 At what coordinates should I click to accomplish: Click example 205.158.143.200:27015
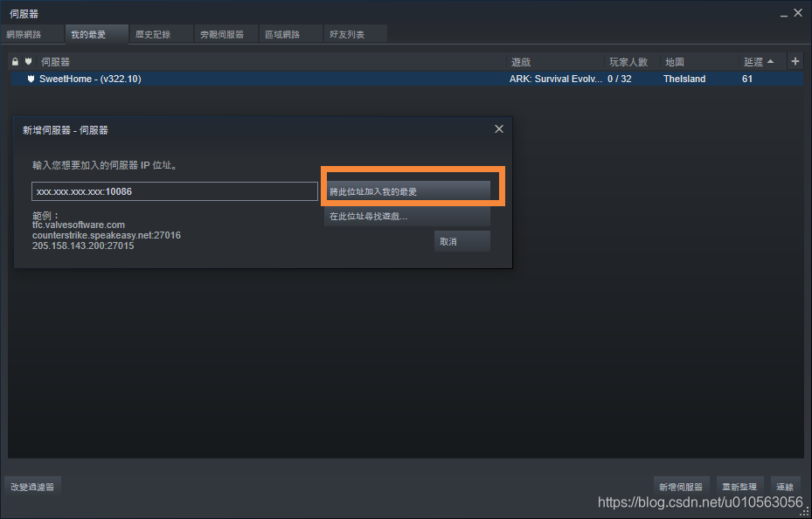[83, 246]
